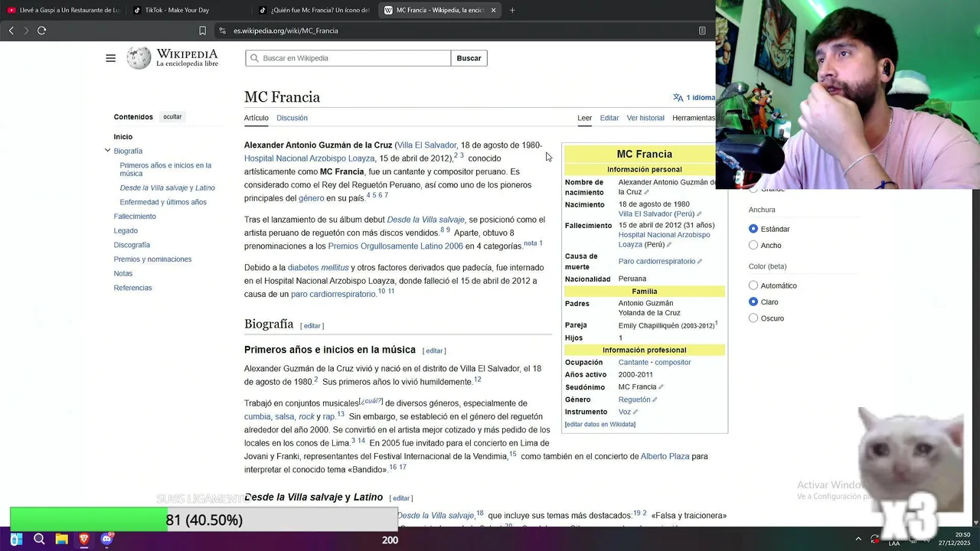Open the Herramientas dropdown

click(x=694, y=118)
